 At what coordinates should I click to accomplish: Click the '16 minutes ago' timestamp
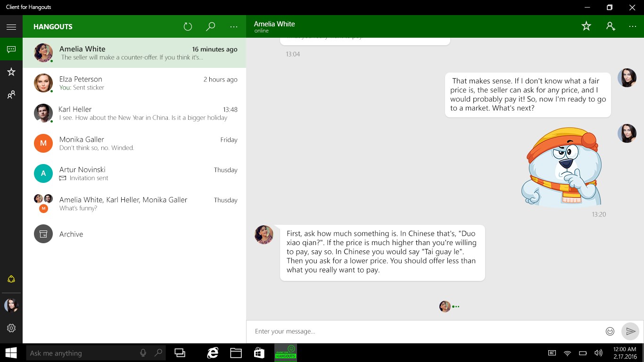click(x=215, y=49)
